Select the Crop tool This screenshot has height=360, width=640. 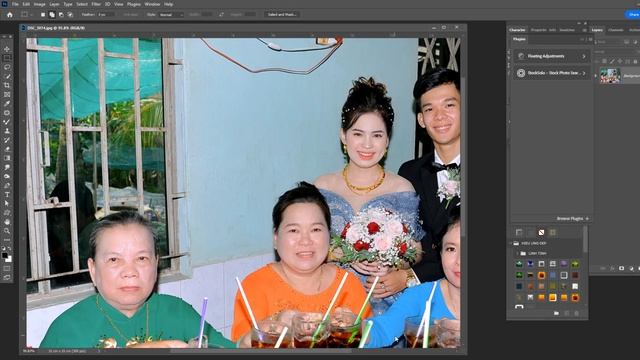pyautogui.click(x=7, y=85)
